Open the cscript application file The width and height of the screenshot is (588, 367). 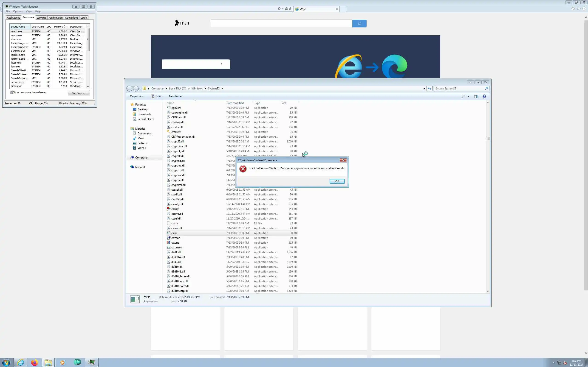[175, 209]
